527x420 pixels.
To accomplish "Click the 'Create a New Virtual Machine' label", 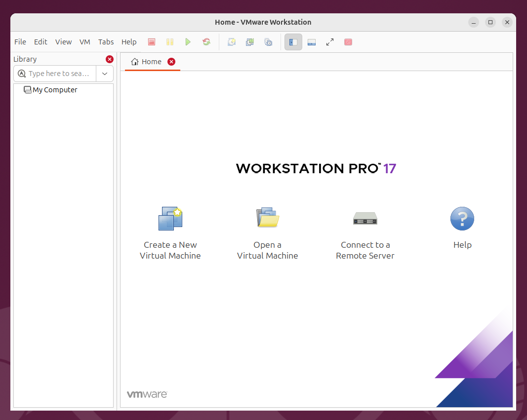I will (x=170, y=250).
